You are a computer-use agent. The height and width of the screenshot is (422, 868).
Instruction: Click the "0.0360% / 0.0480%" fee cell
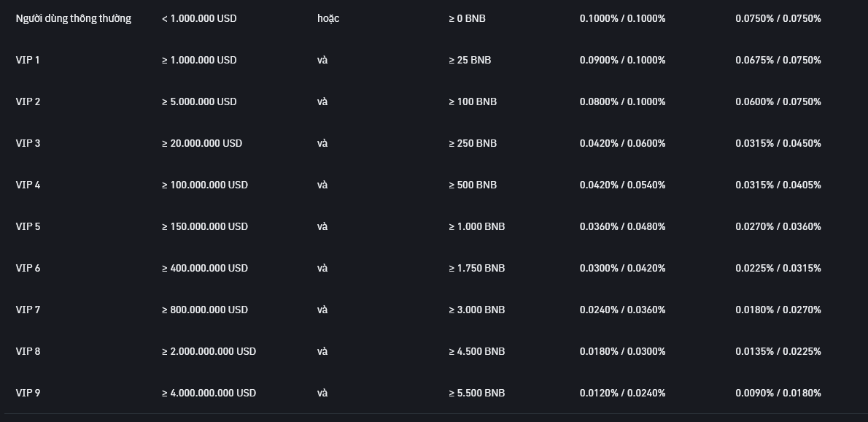[622, 226]
